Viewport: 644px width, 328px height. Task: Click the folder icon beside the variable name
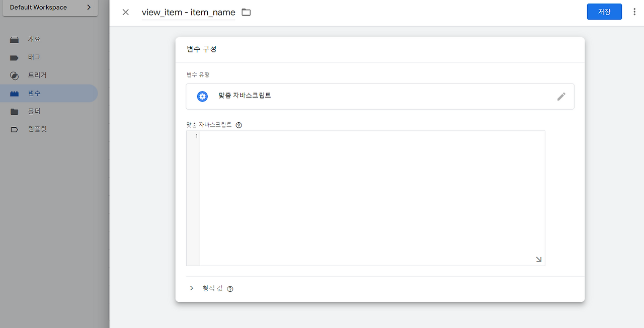[x=246, y=12]
